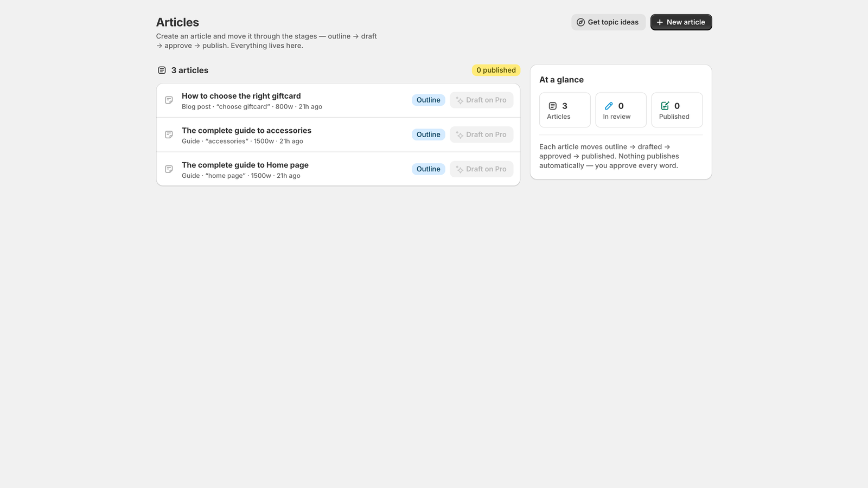The width and height of the screenshot is (868, 488).
Task: Click the note icon for the Home page guide
Action: point(169,169)
